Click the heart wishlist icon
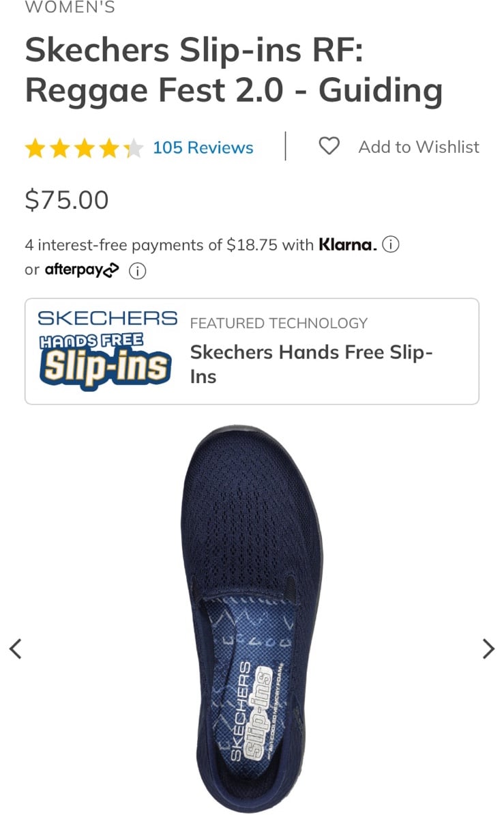Screen dimensions: 504x815 (x=329, y=146)
